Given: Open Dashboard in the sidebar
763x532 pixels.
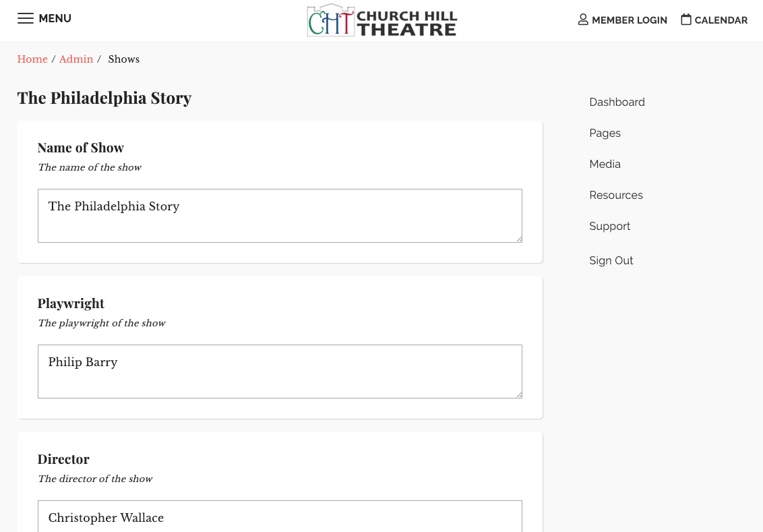Looking at the screenshot, I should pos(617,102).
